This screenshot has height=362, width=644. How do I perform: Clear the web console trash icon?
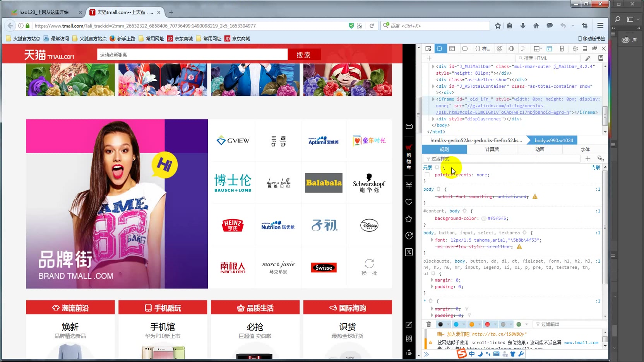[429, 324]
